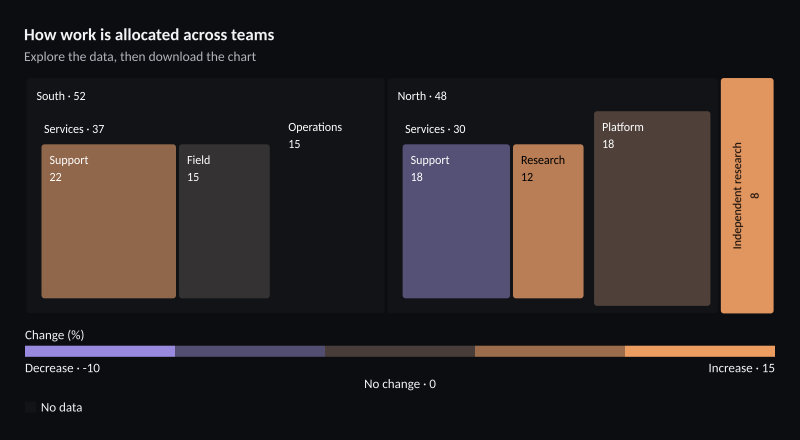Click the 'Increase · 15' legend label

coord(741,368)
